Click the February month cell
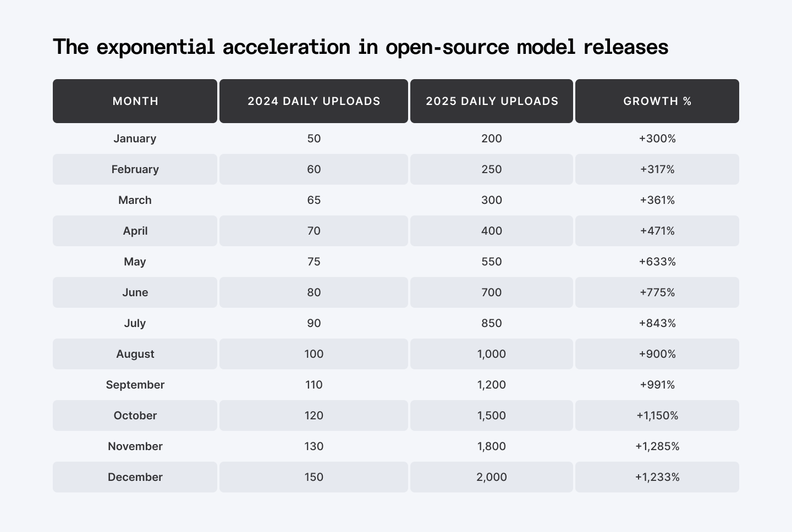 (x=135, y=169)
